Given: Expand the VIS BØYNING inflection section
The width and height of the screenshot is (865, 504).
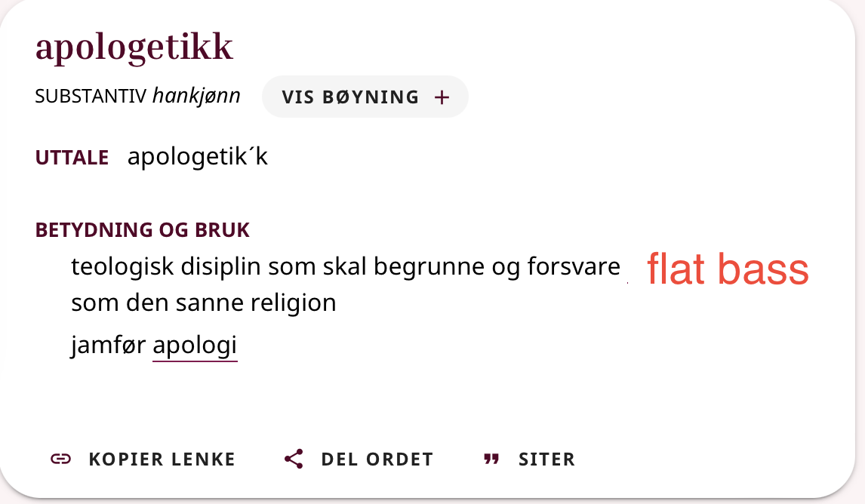Looking at the screenshot, I should pos(365,97).
